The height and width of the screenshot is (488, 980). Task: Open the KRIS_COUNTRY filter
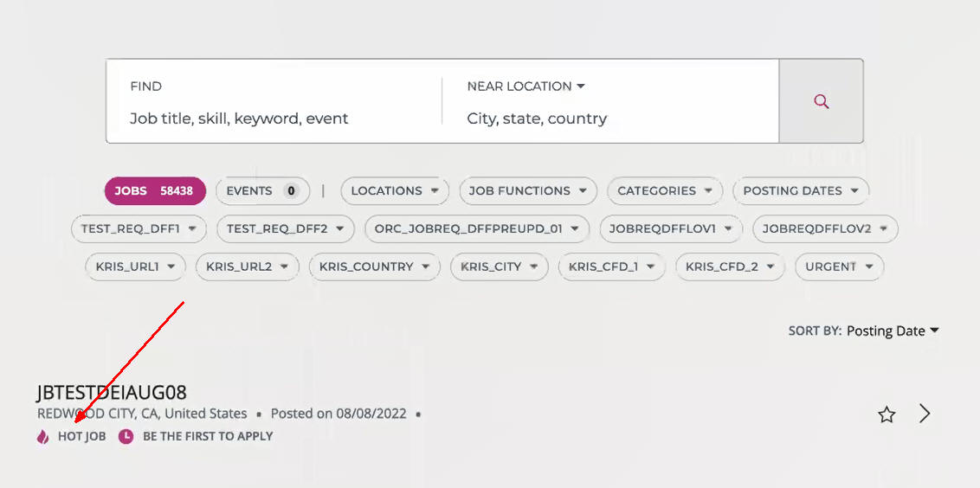pos(374,266)
